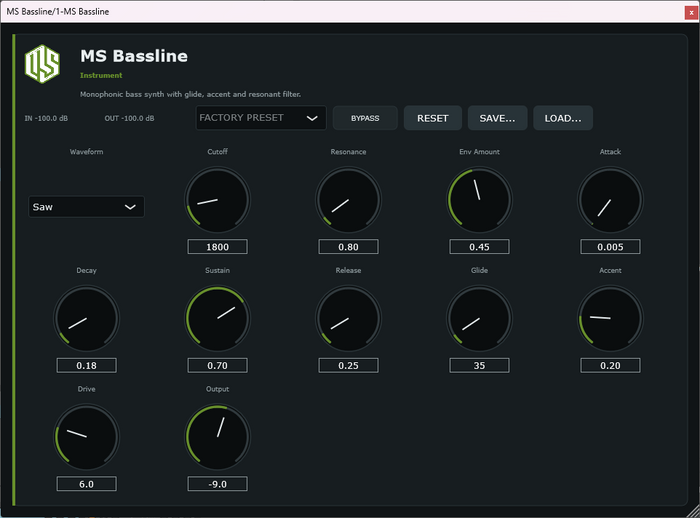Click the Sustain knob

[217, 318]
